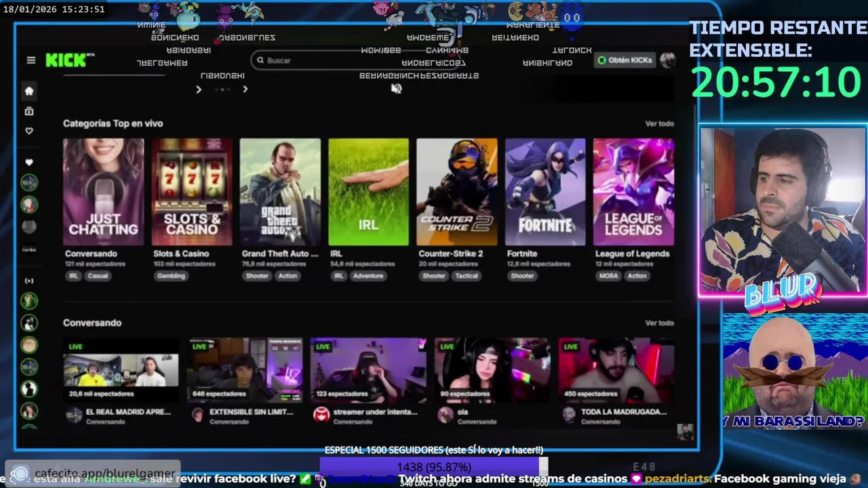This screenshot has height=488, width=868.
Task: Click the recommended (•) broadcast icon in sidebar
Action: click(28, 281)
